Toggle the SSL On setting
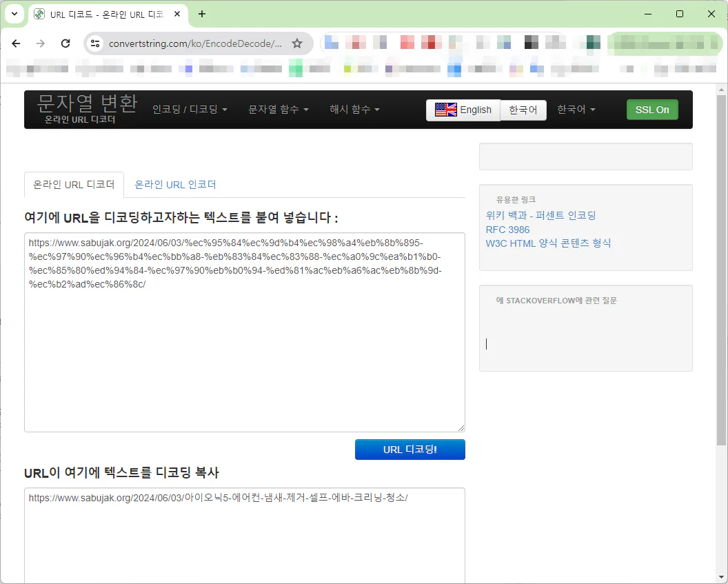 point(651,109)
